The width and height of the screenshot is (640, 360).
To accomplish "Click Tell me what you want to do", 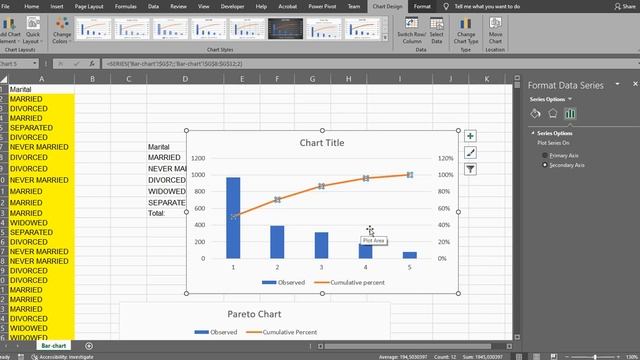I will 487,6.
